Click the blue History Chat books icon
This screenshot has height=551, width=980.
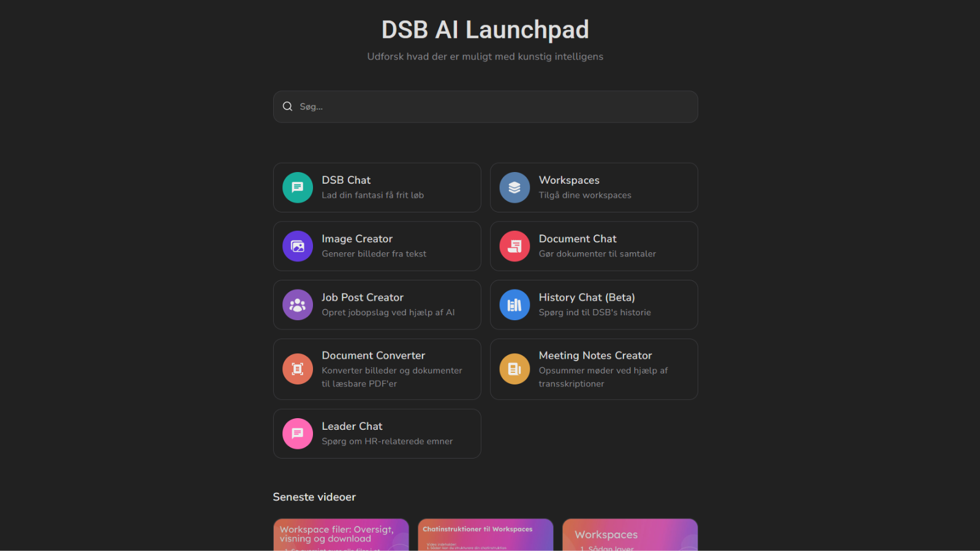(x=514, y=305)
